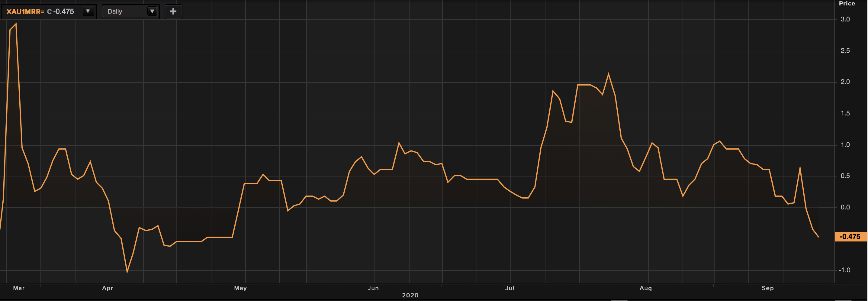Click the 2.5 price axis label
The height and width of the screenshot is (301, 868).
[845, 51]
